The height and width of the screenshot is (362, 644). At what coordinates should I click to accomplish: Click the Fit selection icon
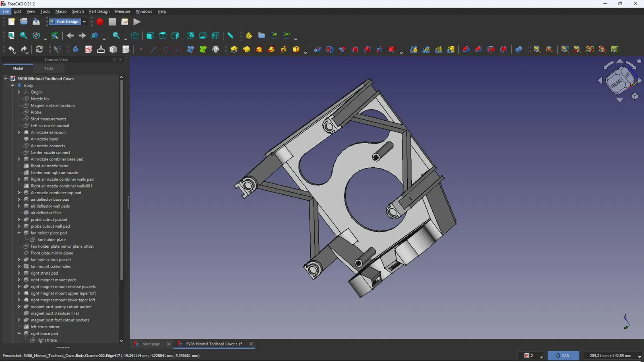24,35
